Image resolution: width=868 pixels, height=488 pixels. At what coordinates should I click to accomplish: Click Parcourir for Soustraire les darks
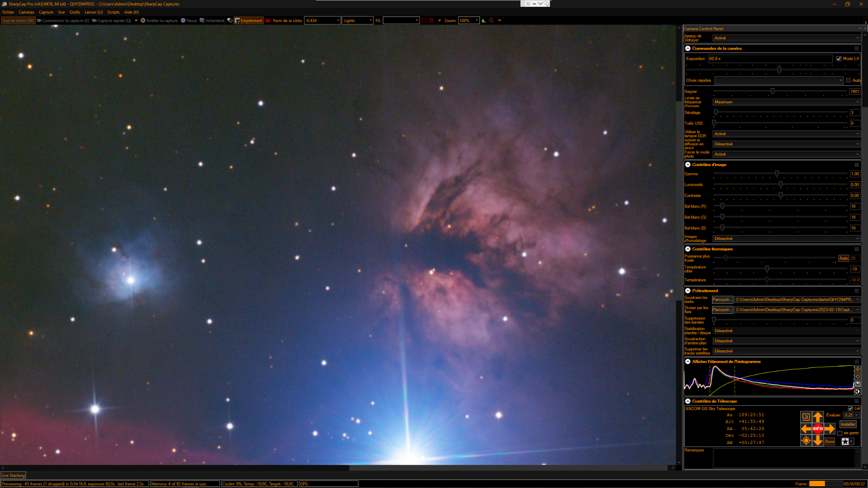click(x=722, y=299)
